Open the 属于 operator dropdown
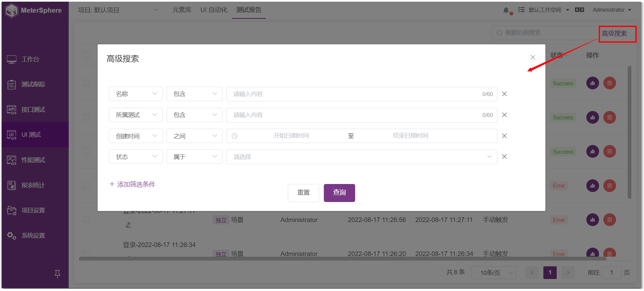The height and width of the screenshot is (291, 644). 195,157
